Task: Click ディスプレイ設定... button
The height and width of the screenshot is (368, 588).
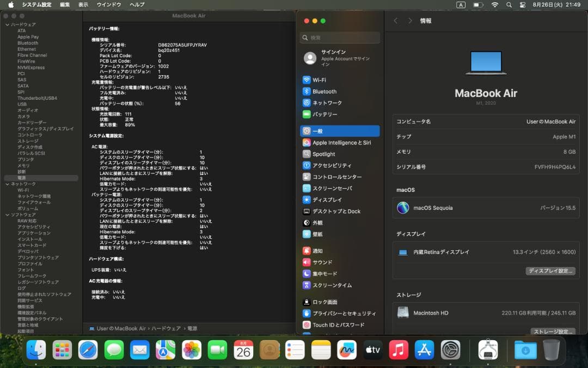Action: [550, 271]
